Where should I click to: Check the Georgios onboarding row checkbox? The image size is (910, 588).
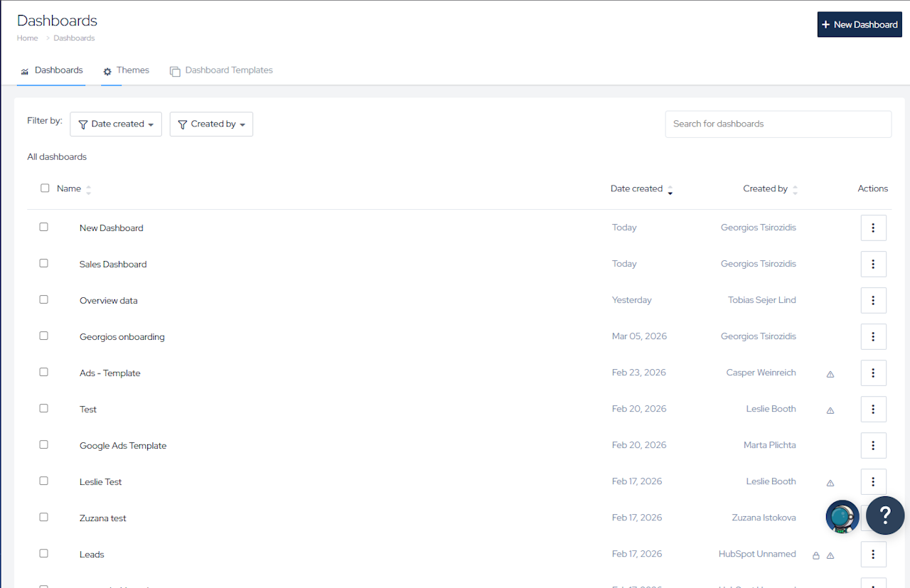tap(44, 336)
